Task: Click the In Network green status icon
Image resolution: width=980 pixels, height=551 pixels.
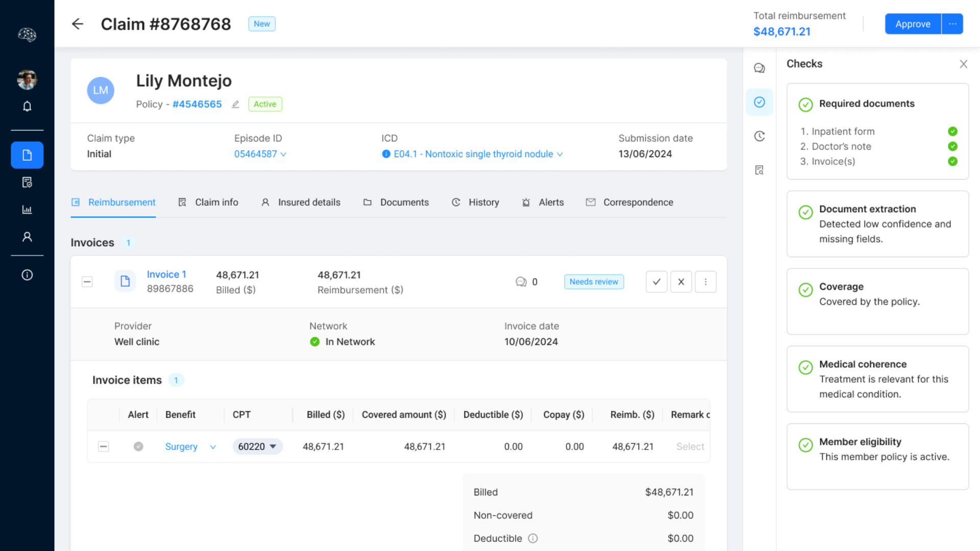Action: [315, 342]
